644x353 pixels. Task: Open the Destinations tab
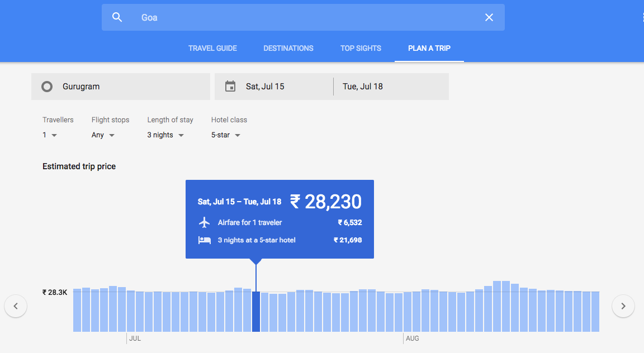[288, 48]
